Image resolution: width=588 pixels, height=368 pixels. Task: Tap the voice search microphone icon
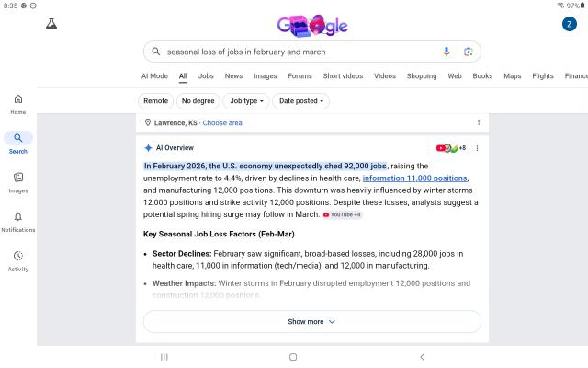(447, 52)
